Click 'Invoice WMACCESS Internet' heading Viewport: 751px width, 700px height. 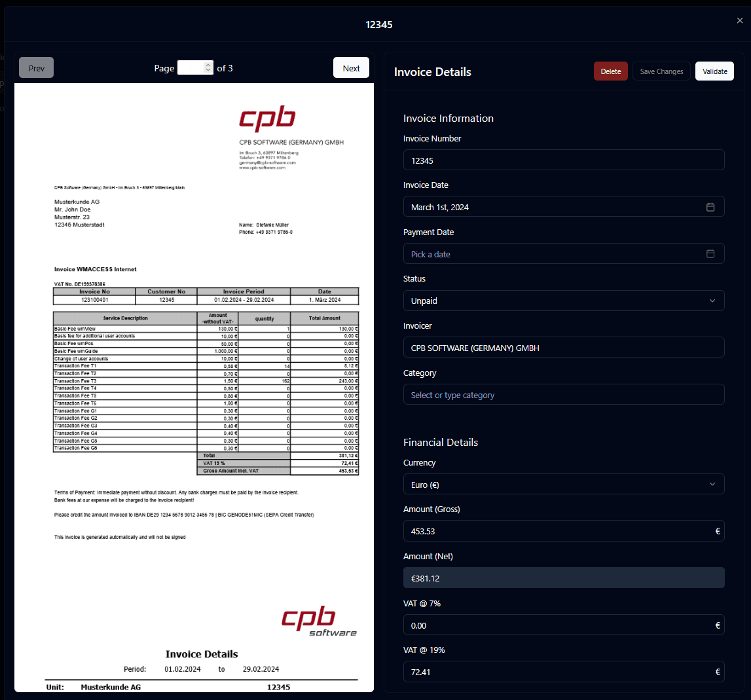pos(96,269)
